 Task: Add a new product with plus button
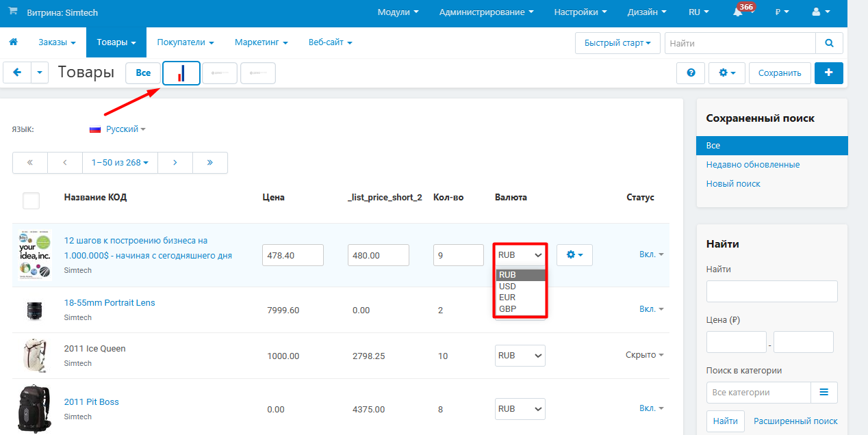829,73
